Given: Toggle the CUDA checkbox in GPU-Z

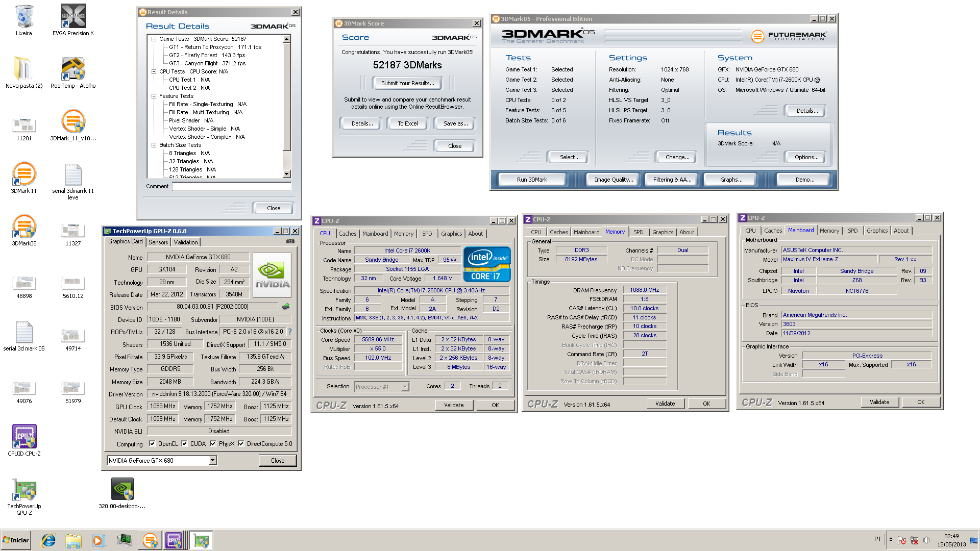Looking at the screenshot, I should [184, 444].
